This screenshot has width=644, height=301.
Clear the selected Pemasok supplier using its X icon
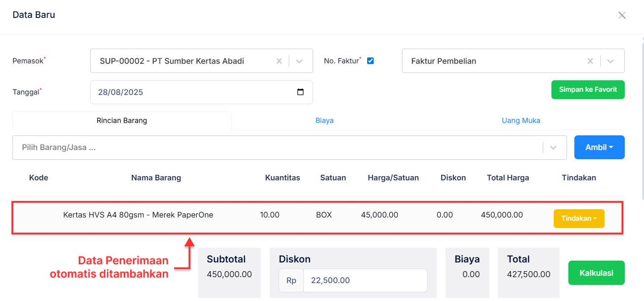279,61
